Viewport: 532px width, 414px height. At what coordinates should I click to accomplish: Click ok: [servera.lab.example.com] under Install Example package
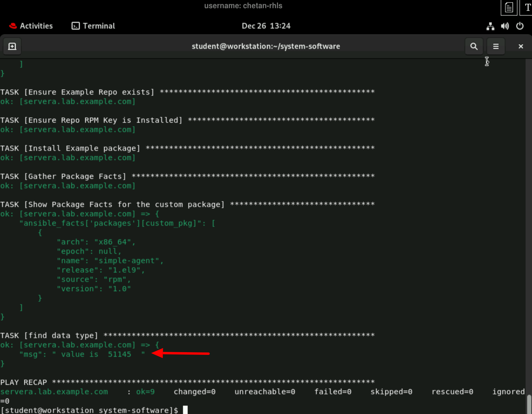tap(68, 158)
